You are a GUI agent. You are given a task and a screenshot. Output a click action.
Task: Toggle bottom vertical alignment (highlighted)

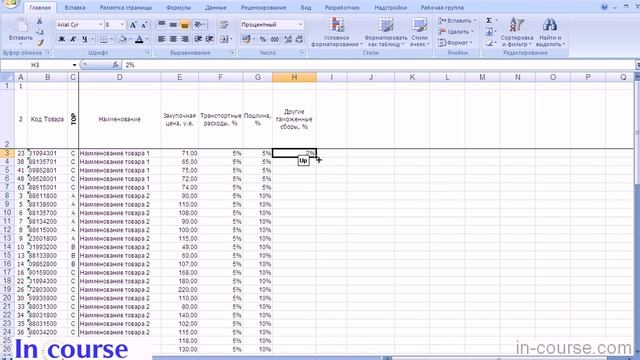tap(184, 24)
